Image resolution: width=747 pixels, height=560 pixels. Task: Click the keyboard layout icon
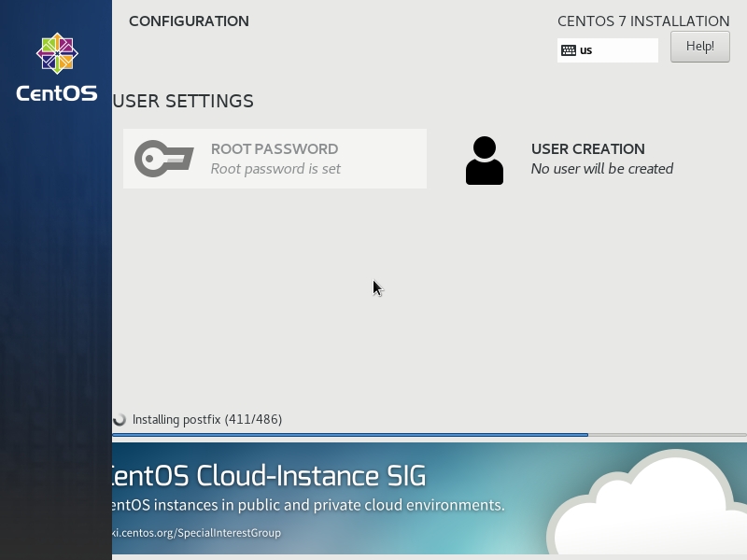(x=569, y=50)
